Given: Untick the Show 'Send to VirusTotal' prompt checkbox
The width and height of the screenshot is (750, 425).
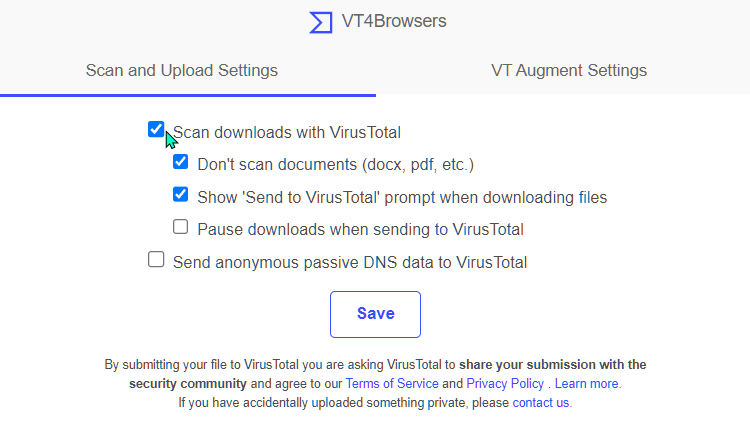Looking at the screenshot, I should tap(180, 194).
